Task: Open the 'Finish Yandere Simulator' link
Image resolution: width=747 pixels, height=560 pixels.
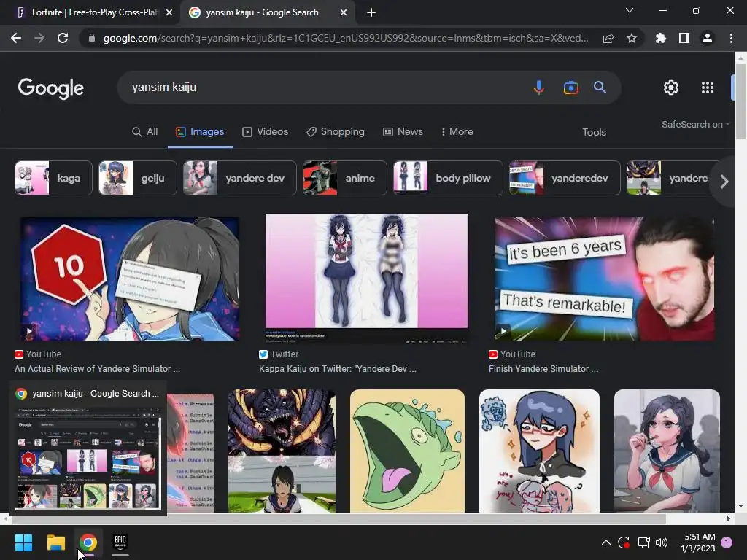Action: [x=543, y=368]
